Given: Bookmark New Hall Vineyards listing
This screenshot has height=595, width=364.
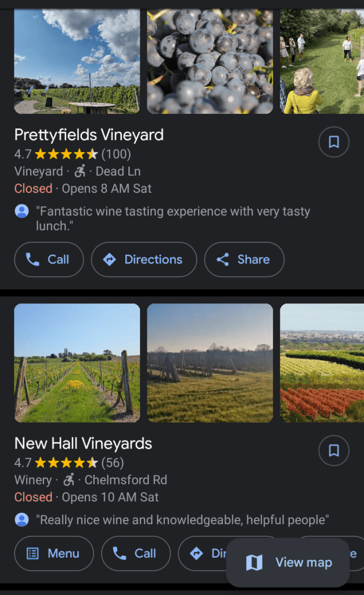Looking at the screenshot, I should (334, 451).
